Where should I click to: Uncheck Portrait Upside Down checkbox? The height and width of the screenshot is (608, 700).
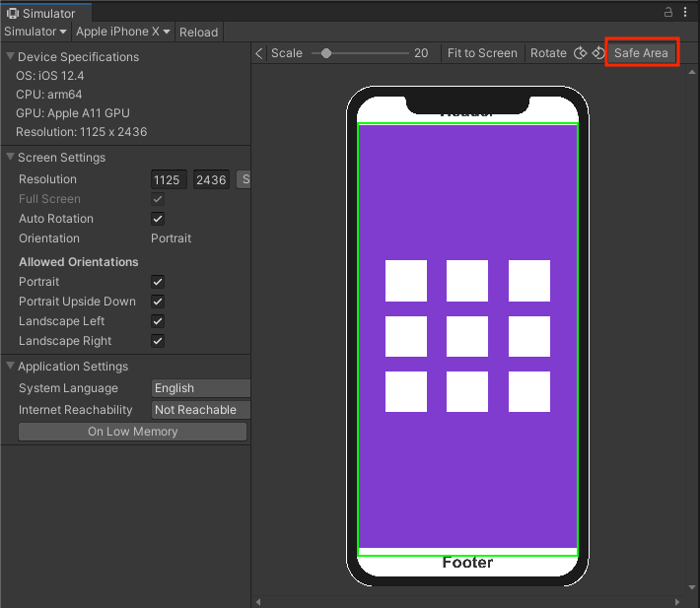point(158,302)
